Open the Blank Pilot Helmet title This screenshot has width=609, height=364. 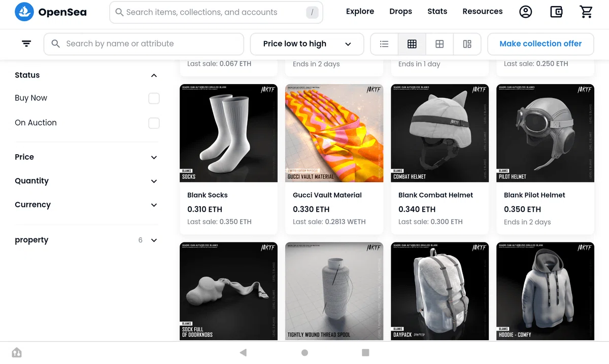(x=534, y=195)
